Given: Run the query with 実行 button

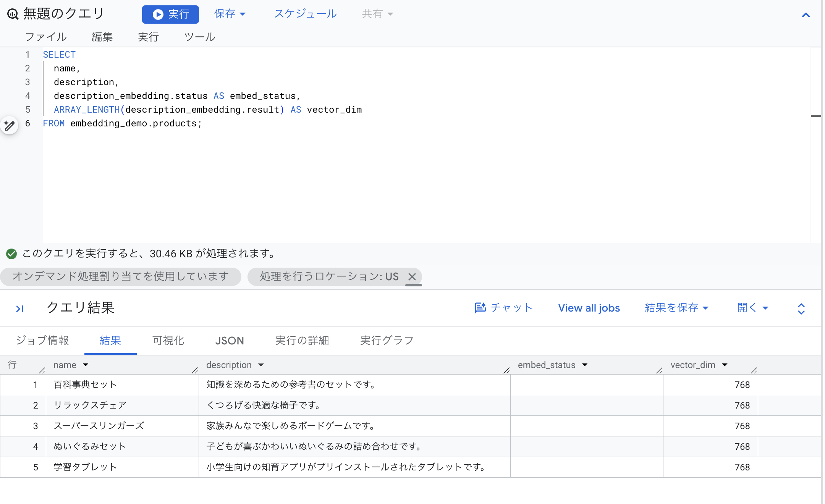Looking at the screenshot, I should [170, 14].
